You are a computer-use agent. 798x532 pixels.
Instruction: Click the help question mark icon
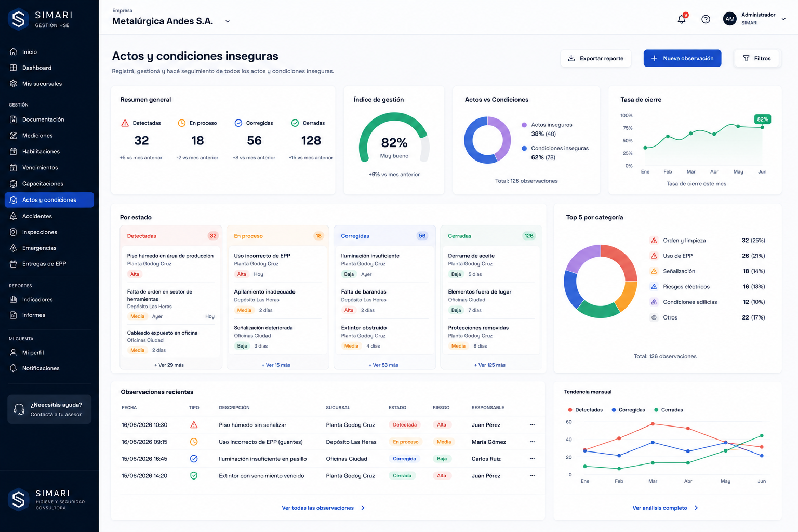pyautogui.click(x=706, y=19)
